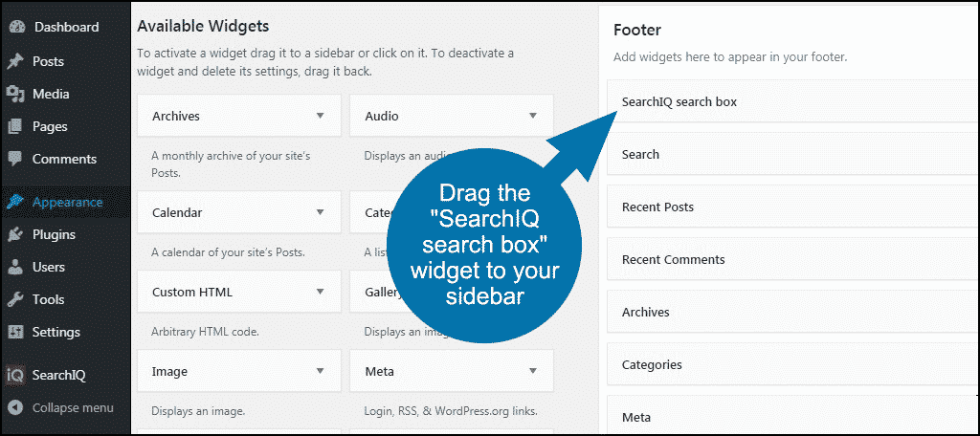Click the Plugins plug icon
The width and height of the screenshot is (980, 436).
click(x=15, y=234)
